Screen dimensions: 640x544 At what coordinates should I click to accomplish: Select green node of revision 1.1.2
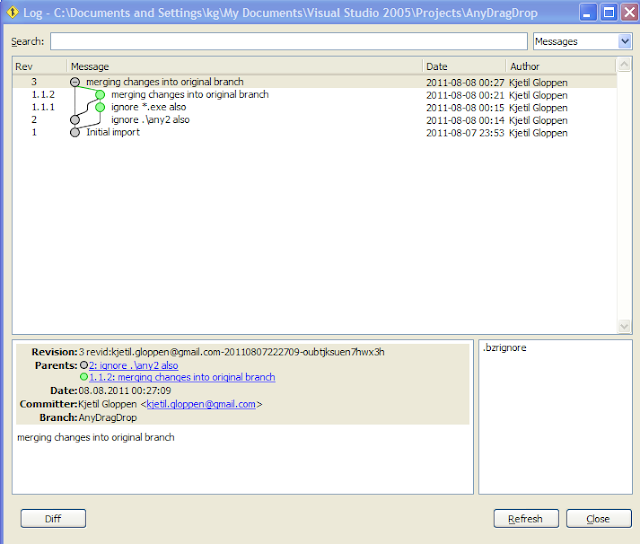(100, 95)
